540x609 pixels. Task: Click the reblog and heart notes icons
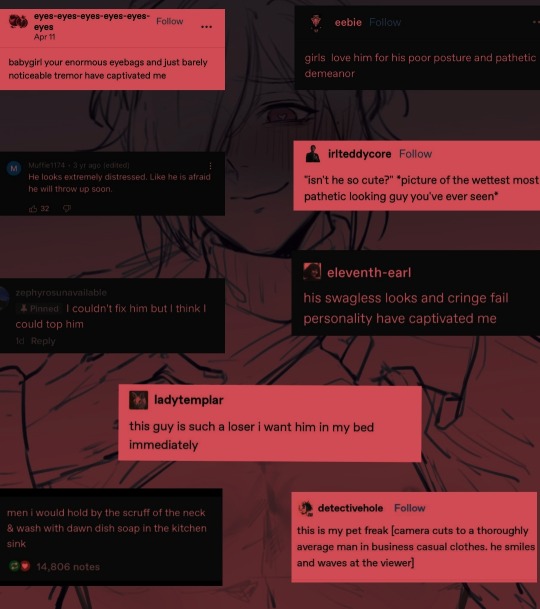click(x=19, y=566)
